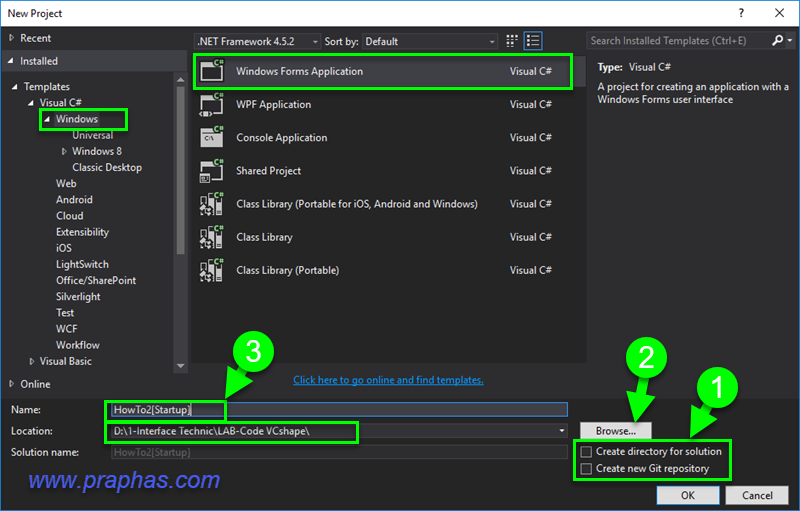Click the Shared Project template icon
The height and width of the screenshot is (511, 800).
[212, 171]
